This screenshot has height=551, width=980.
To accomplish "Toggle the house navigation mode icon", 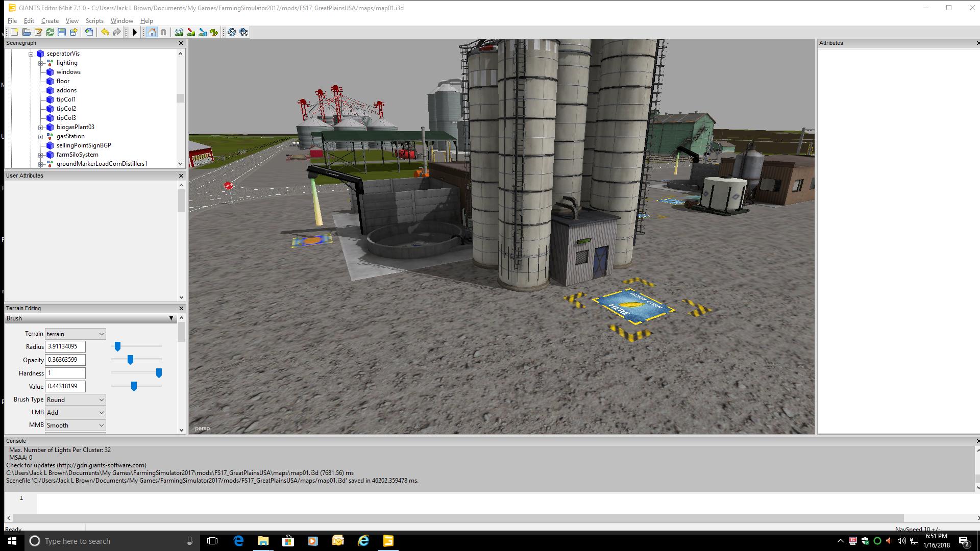I will pyautogui.click(x=152, y=32).
